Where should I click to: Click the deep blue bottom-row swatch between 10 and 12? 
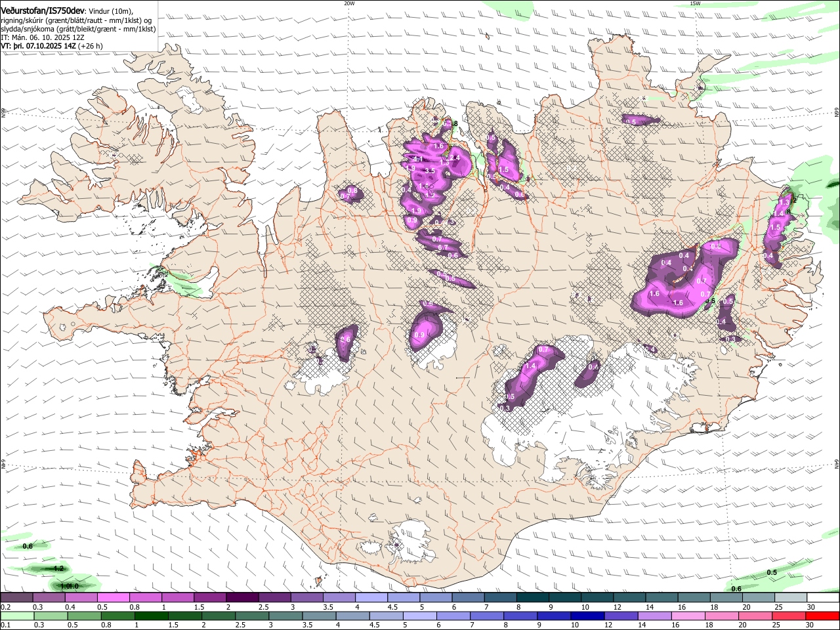(587, 616)
